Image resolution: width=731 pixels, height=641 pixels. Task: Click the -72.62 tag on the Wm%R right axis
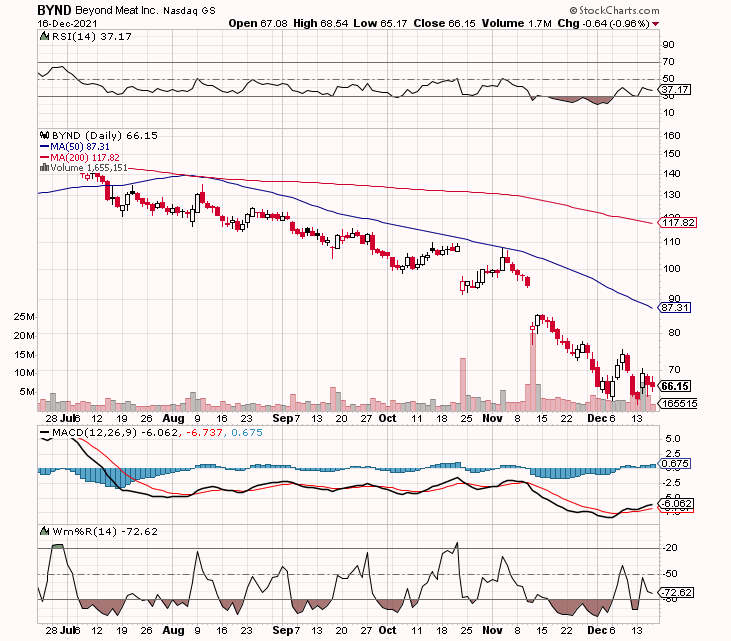[677, 593]
